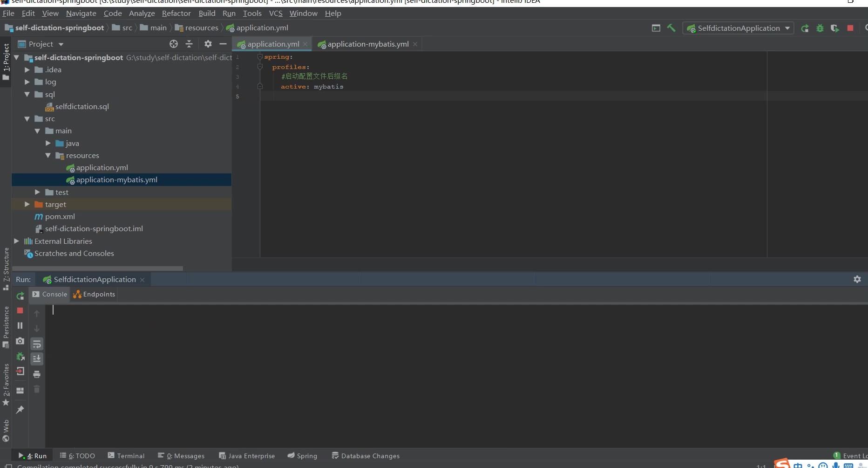
Task: Open Event Log
Action: tap(851, 456)
